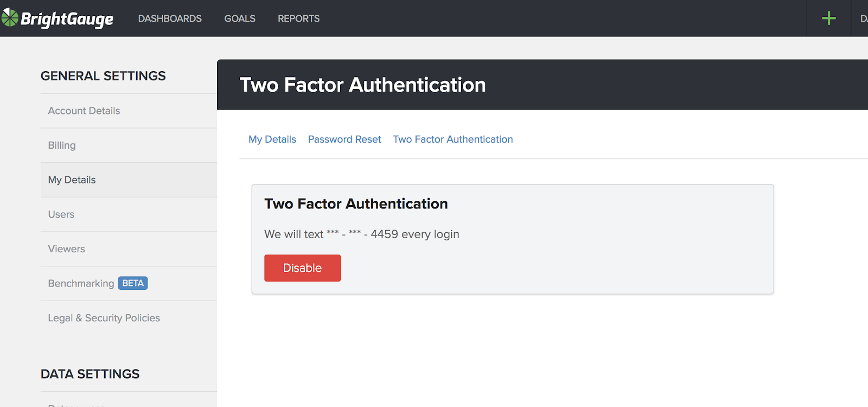Open the Dashboards menu

170,18
